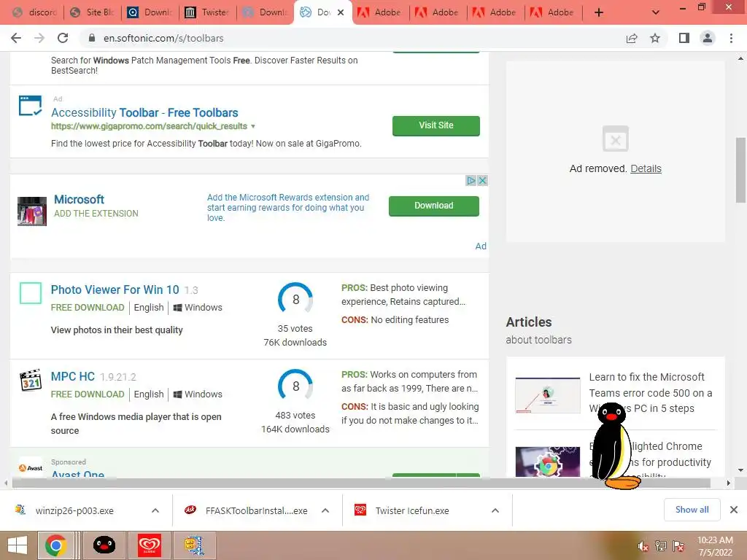
Task: Click the red heart logo taskbar icon
Action: (x=149, y=545)
